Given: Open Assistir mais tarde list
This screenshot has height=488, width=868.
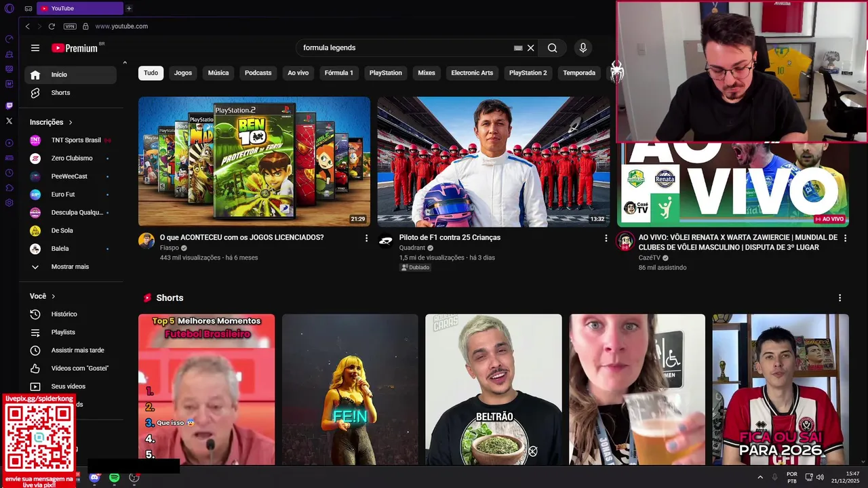Looking at the screenshot, I should coord(71,350).
